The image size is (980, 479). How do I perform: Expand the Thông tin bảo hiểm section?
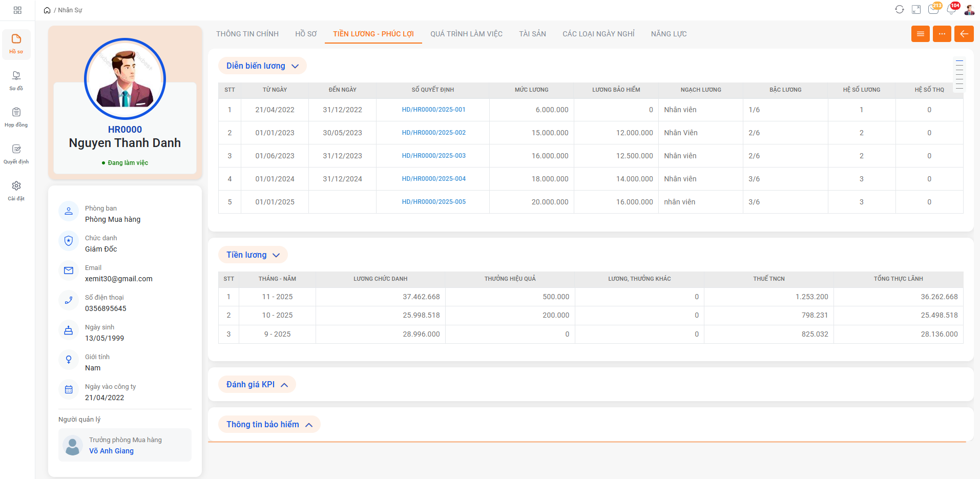pyautogui.click(x=269, y=425)
